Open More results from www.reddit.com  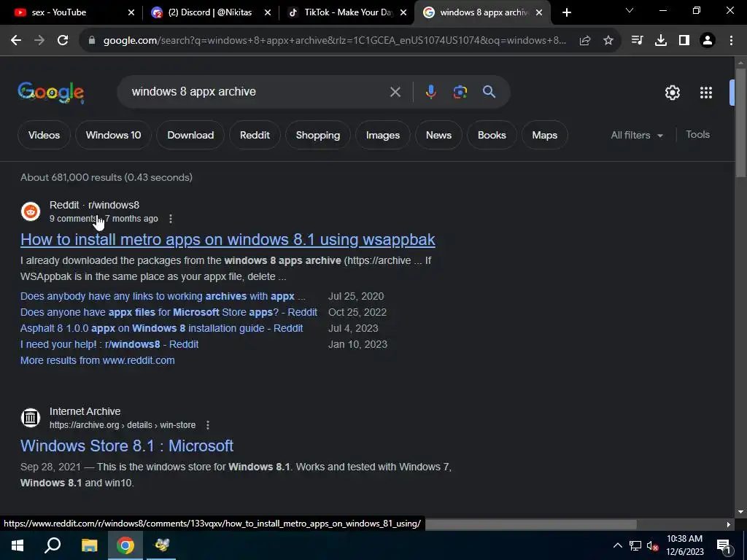click(98, 360)
